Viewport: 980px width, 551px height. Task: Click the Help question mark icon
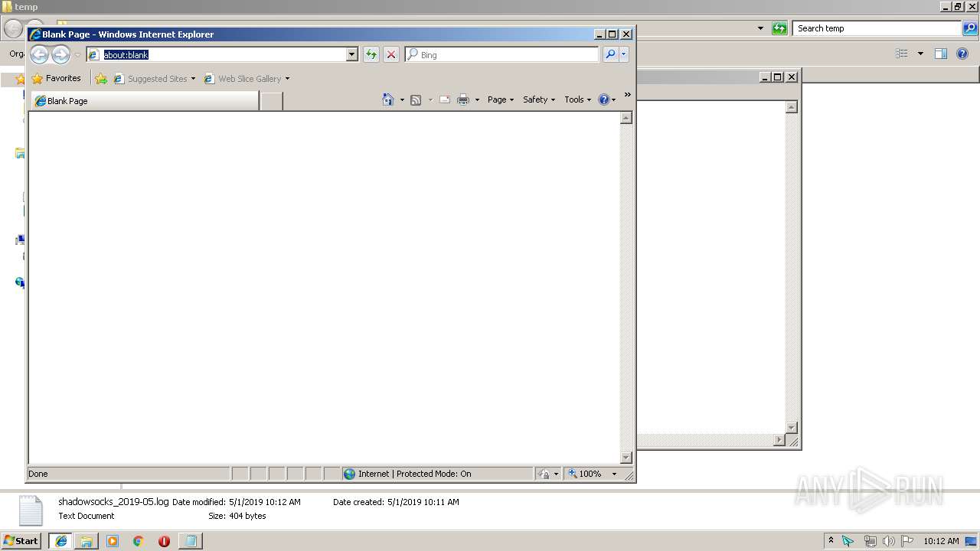603,99
